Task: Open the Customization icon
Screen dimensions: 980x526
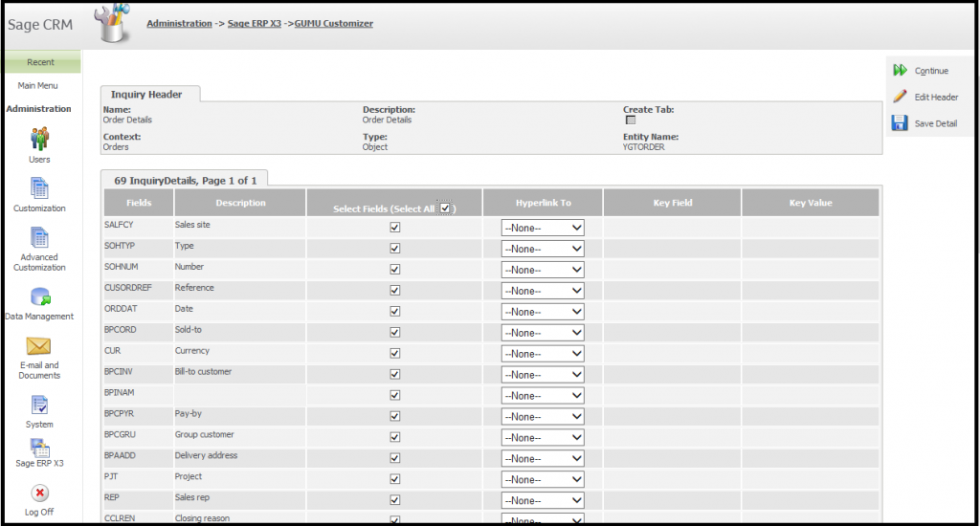Action: tap(39, 188)
